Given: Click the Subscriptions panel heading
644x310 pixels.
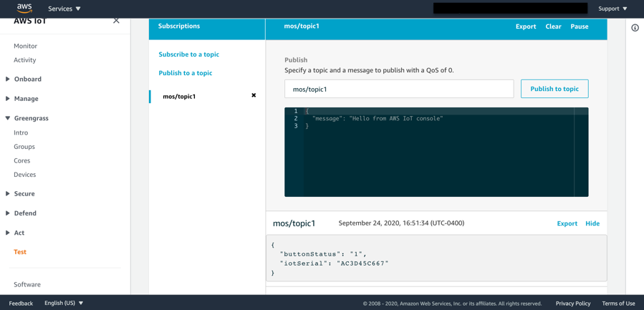Looking at the screenshot, I should (179, 26).
